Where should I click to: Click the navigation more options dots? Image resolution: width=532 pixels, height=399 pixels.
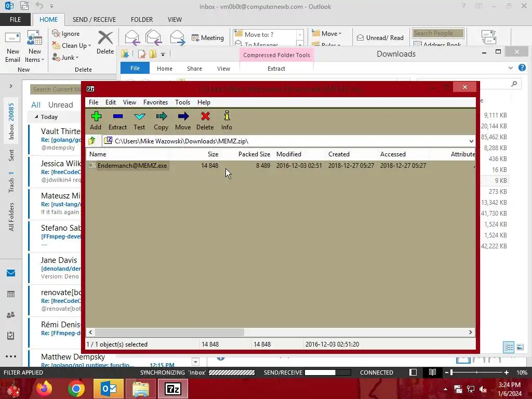[11, 356]
